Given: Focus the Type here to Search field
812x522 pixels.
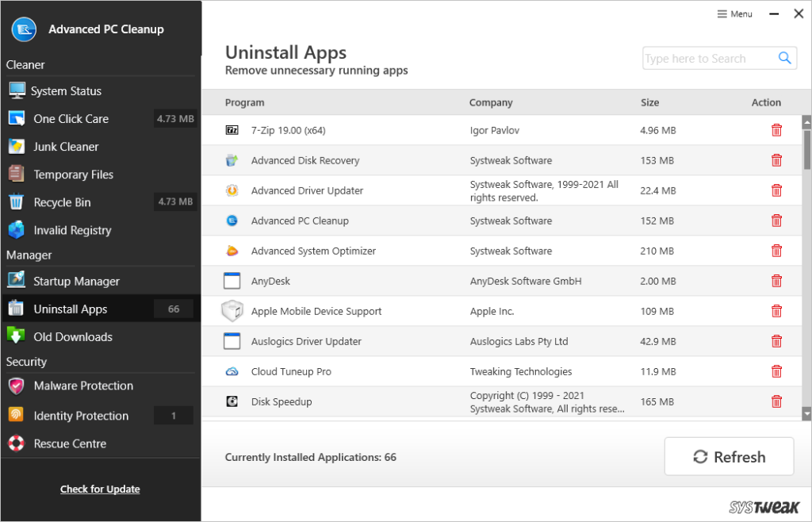Looking at the screenshot, I should (710, 59).
